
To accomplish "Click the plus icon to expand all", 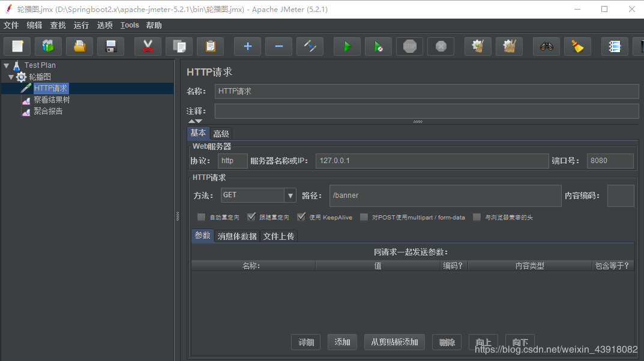I will coord(247,46).
